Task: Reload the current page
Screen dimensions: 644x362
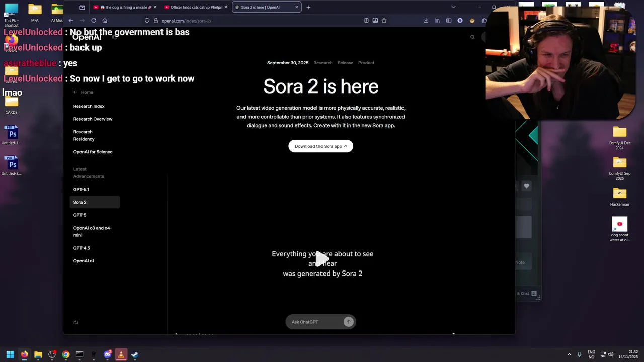Action: point(94,21)
